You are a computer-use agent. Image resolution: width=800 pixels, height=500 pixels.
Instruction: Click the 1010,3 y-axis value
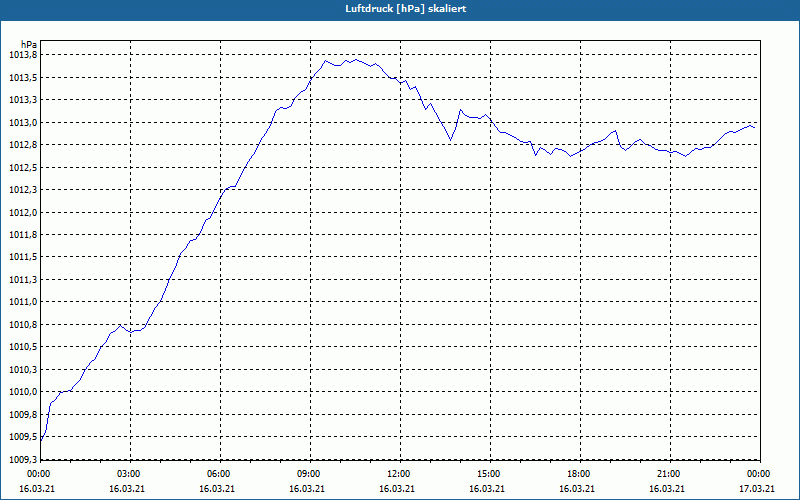point(23,369)
